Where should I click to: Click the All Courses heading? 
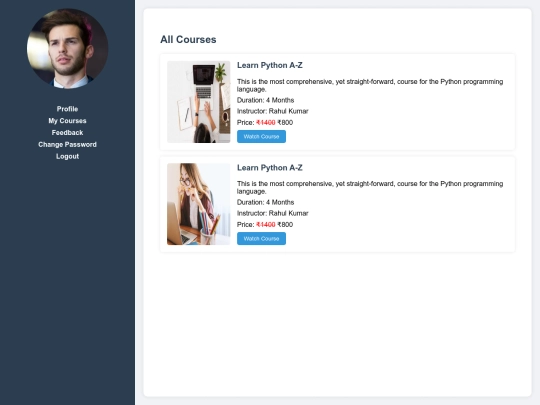pos(188,40)
